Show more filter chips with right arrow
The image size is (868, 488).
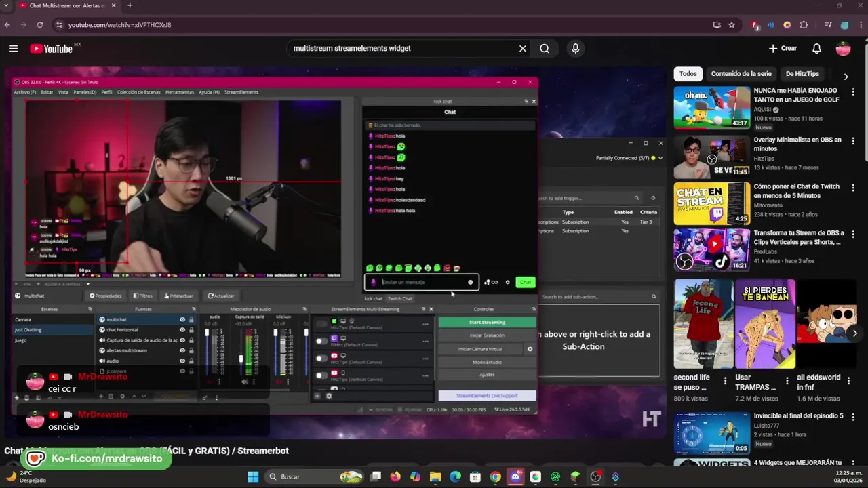click(x=846, y=76)
